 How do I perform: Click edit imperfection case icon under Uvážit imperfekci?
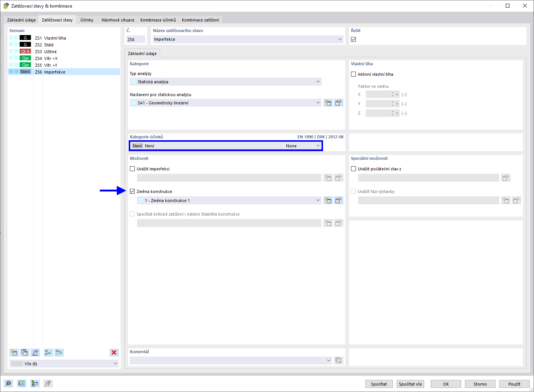[339, 178]
